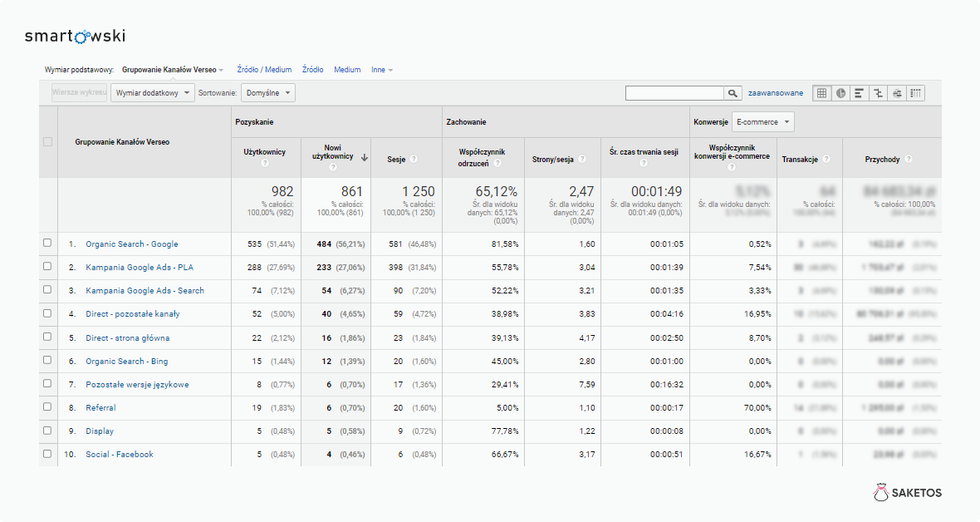The height and width of the screenshot is (522, 980).
Task: Select the pie chart percentage view
Action: tap(840, 93)
